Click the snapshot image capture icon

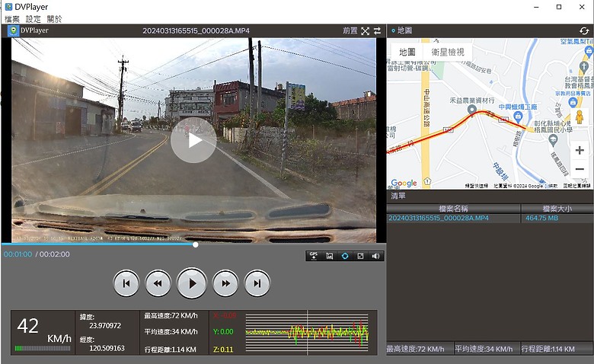pyautogui.click(x=330, y=256)
